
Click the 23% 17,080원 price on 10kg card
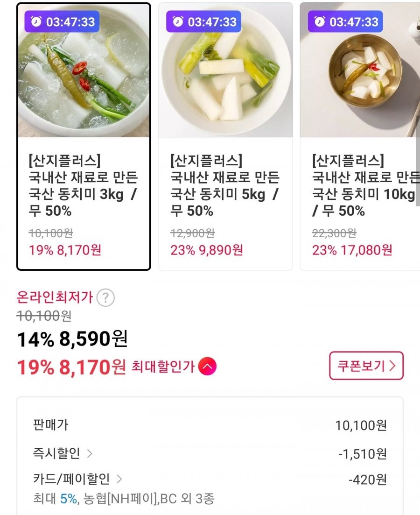pos(352,250)
